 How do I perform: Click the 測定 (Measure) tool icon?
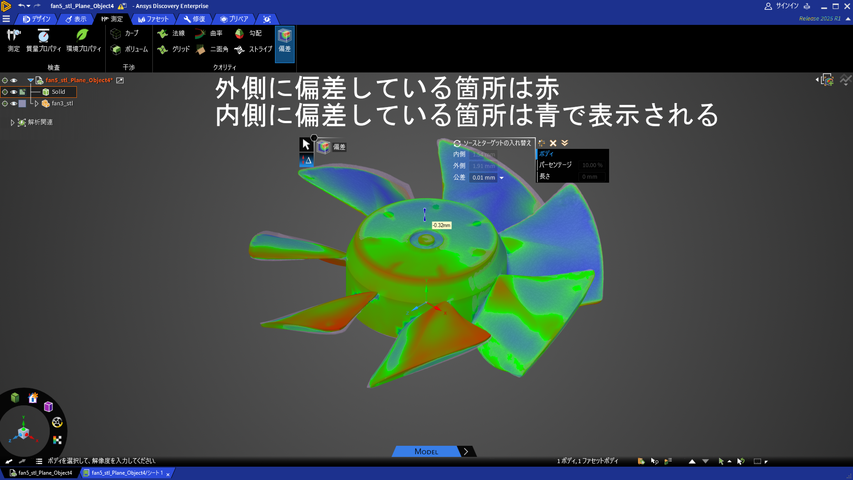pos(13,40)
